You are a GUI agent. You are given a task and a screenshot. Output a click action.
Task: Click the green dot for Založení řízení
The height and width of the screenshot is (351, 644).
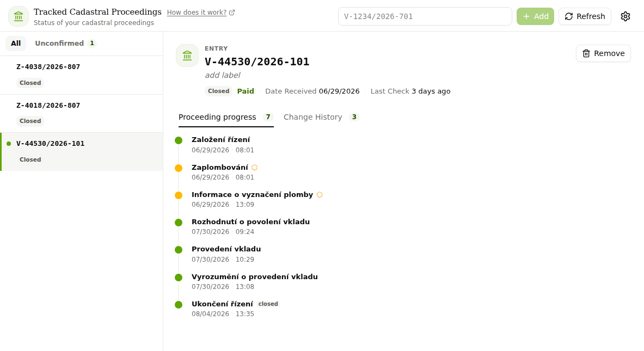179,140
